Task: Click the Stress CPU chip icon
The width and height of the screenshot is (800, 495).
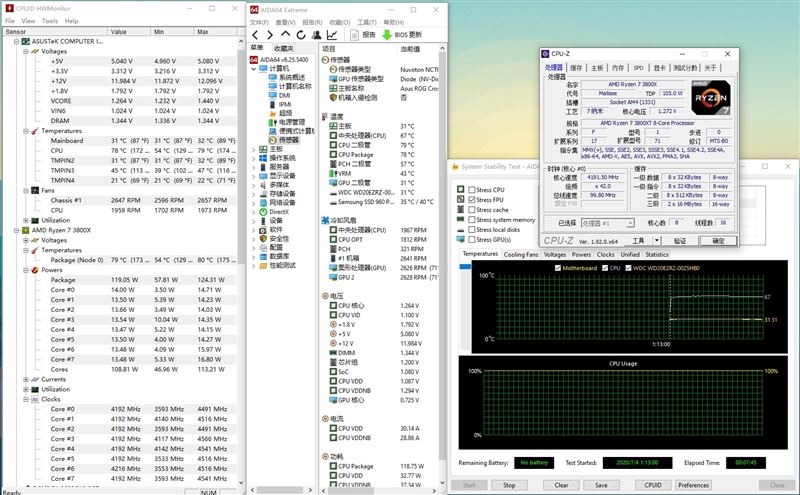Action: pos(461,189)
